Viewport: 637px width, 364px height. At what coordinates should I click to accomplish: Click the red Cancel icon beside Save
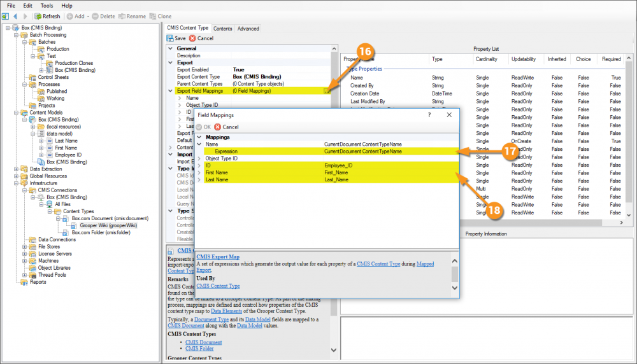tap(192, 38)
